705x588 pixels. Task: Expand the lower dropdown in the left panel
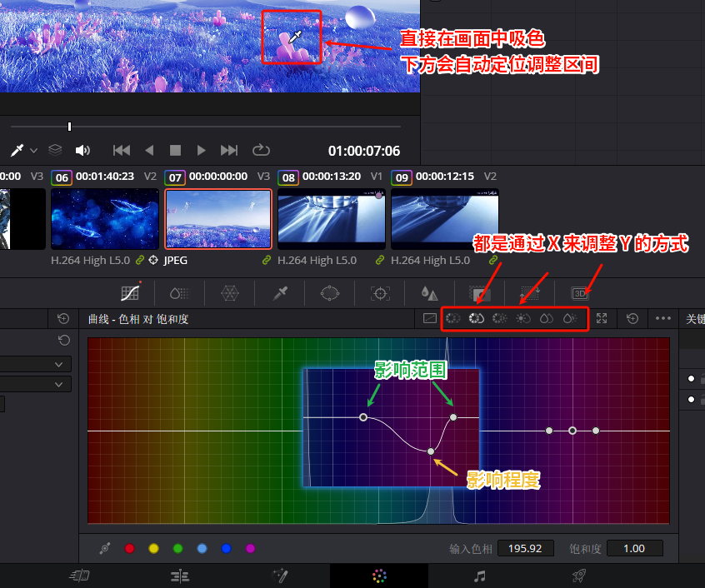(x=58, y=385)
